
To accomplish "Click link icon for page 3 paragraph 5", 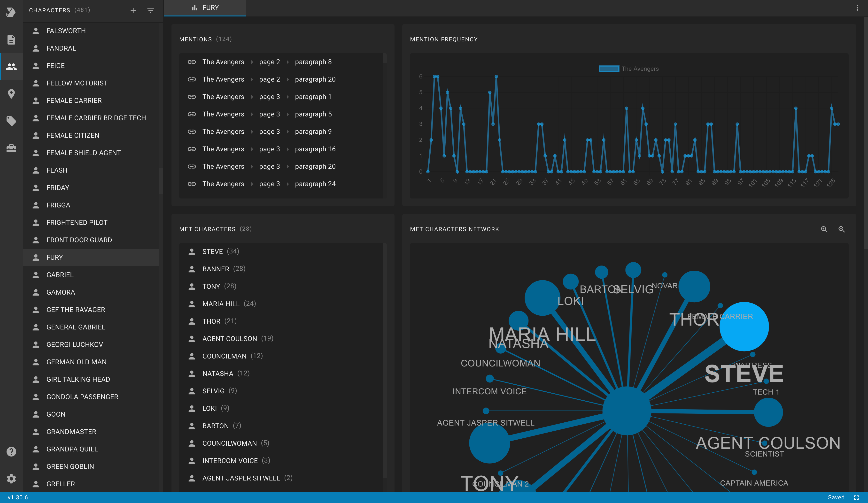I will 192,114.
